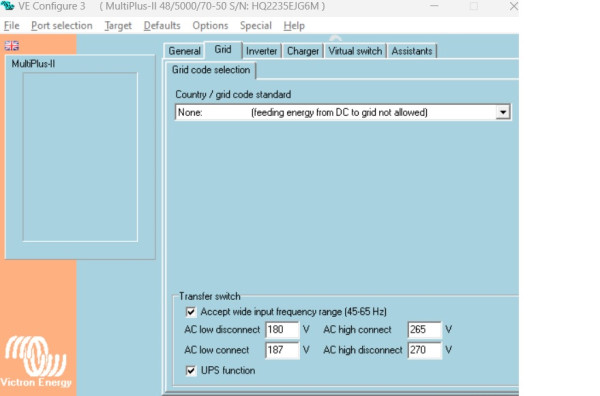The height and width of the screenshot is (396, 600).
Task: Disable the UPS function checkbox
Action: (x=191, y=370)
